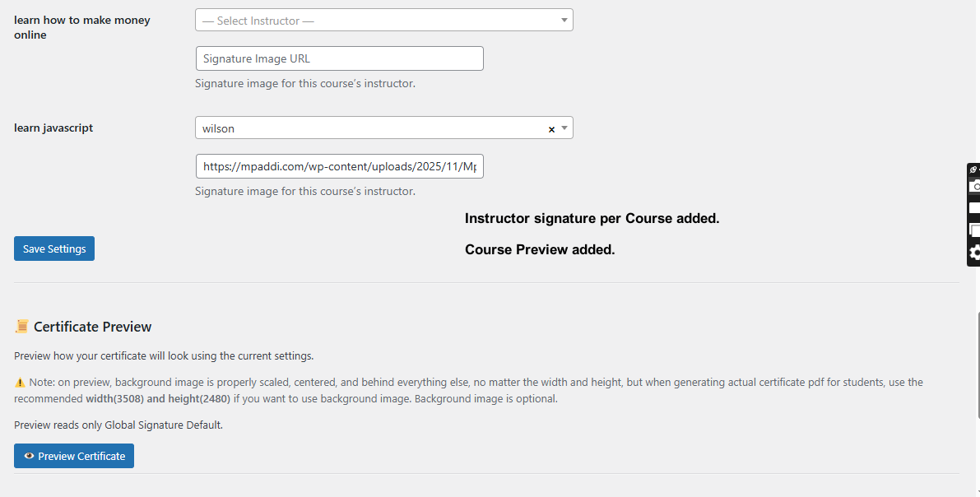Image resolution: width=980 pixels, height=497 pixels.
Task: Click the white rectangle icon in side toolbar
Action: tap(974, 207)
